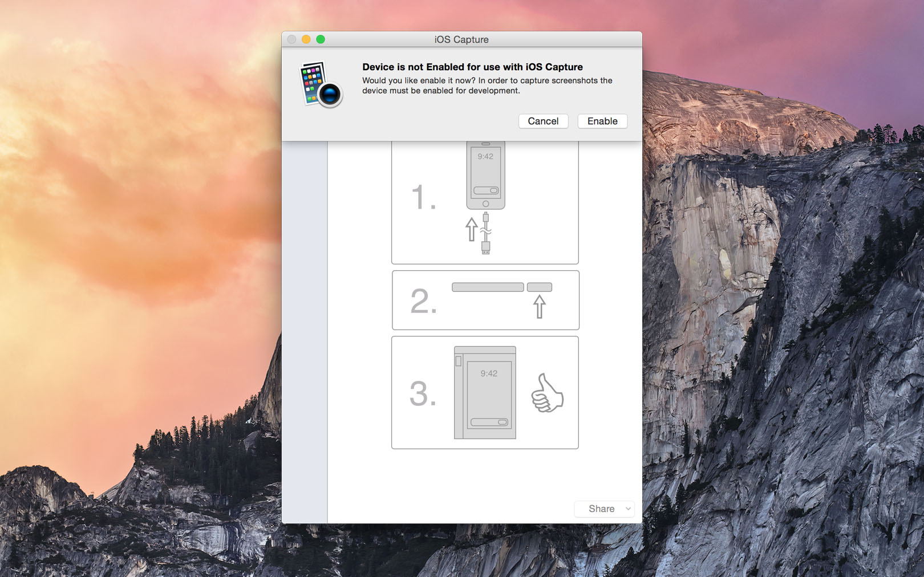Image resolution: width=924 pixels, height=577 pixels.
Task: Click the up arrow icon in step 2
Action: click(539, 307)
